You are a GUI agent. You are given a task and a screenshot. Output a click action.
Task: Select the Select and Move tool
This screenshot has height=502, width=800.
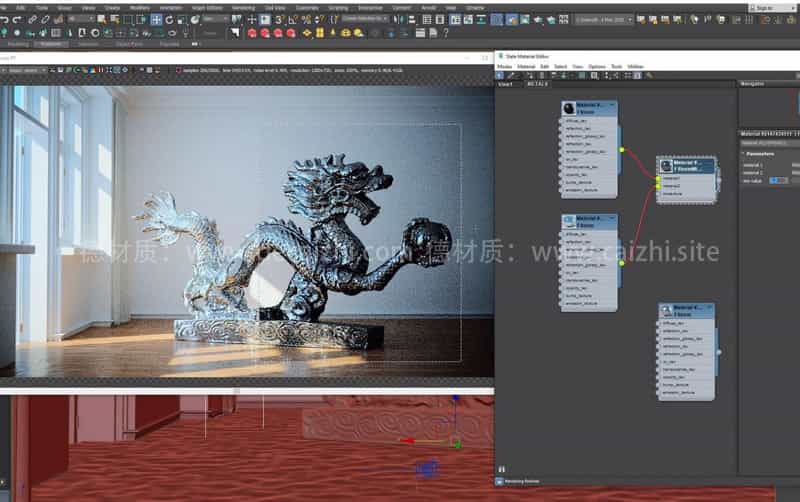tap(156, 19)
